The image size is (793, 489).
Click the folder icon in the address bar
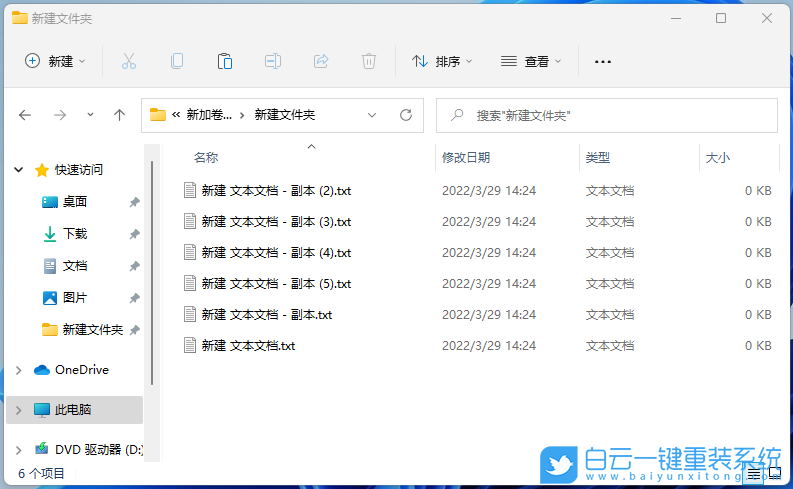tap(158, 115)
